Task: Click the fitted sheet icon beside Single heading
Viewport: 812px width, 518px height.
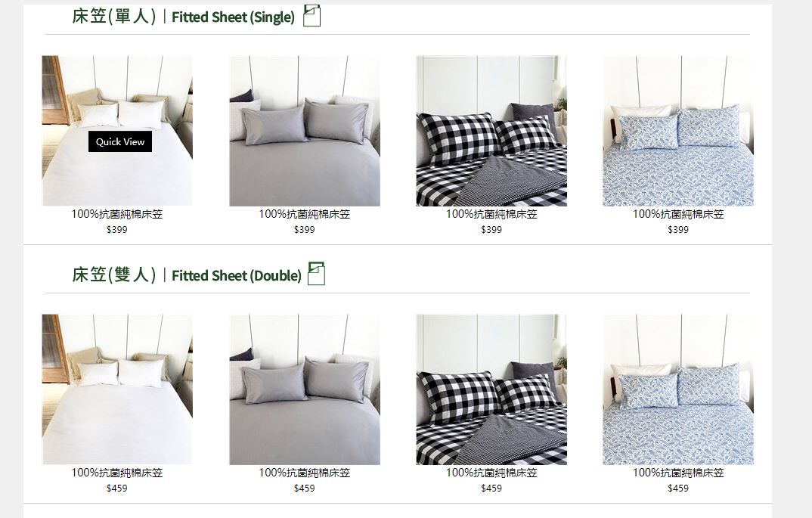Action: click(x=311, y=16)
